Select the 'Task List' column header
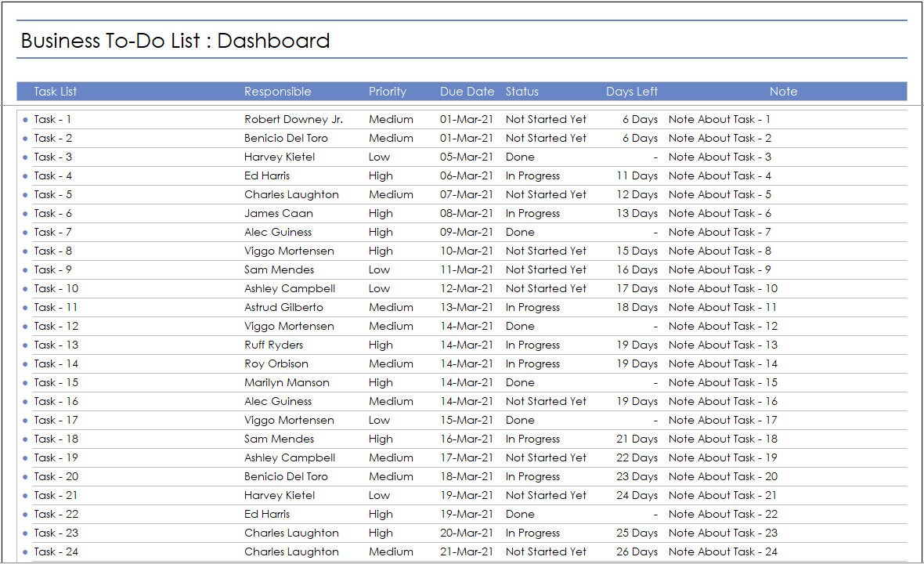Viewport: 924px width, 564px height. pos(55,92)
